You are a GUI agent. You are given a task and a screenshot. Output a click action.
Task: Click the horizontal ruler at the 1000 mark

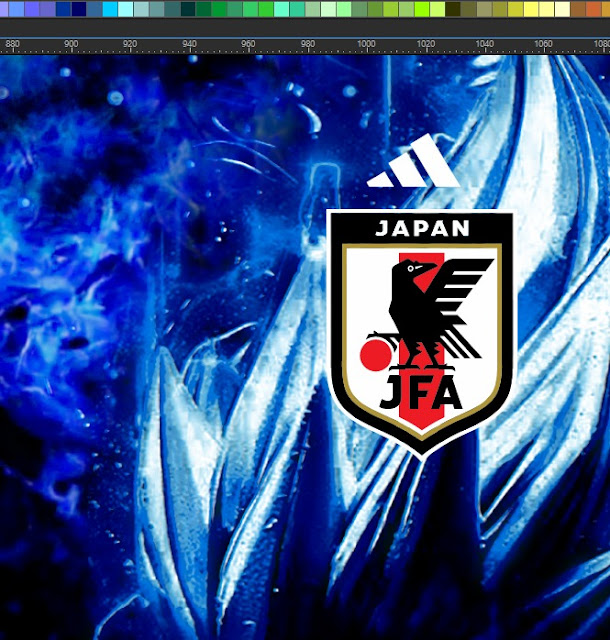[x=366, y=45]
